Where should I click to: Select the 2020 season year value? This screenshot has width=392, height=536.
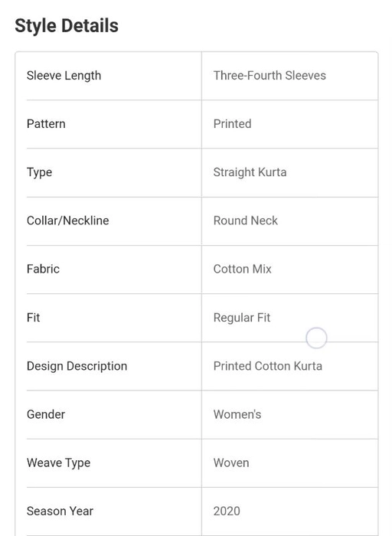point(227,511)
